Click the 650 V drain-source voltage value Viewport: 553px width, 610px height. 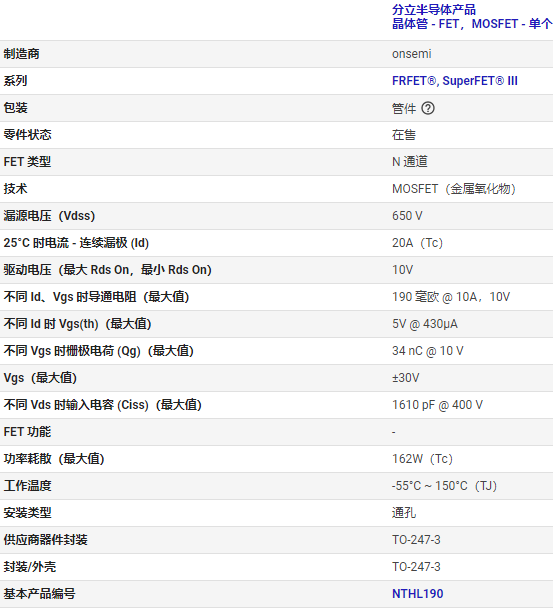tap(407, 216)
